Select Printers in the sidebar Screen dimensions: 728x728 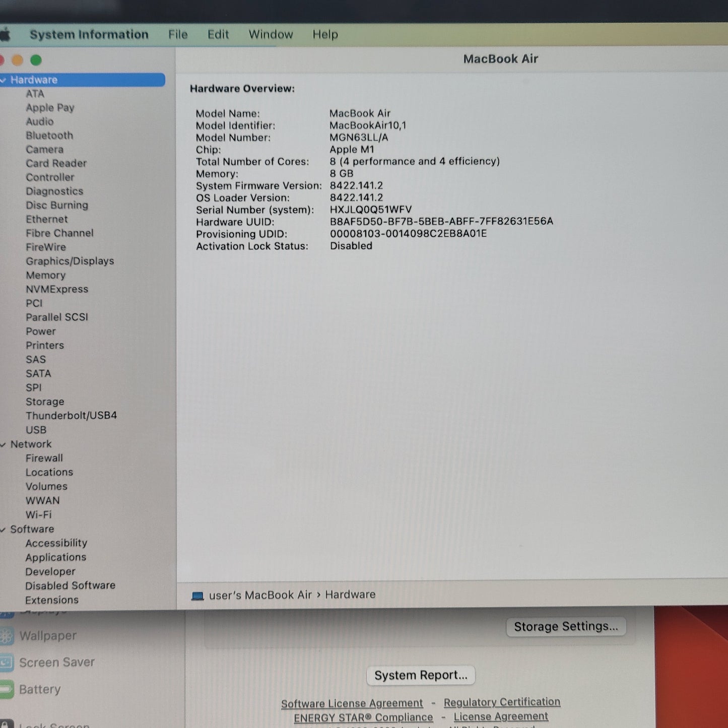pos(44,346)
